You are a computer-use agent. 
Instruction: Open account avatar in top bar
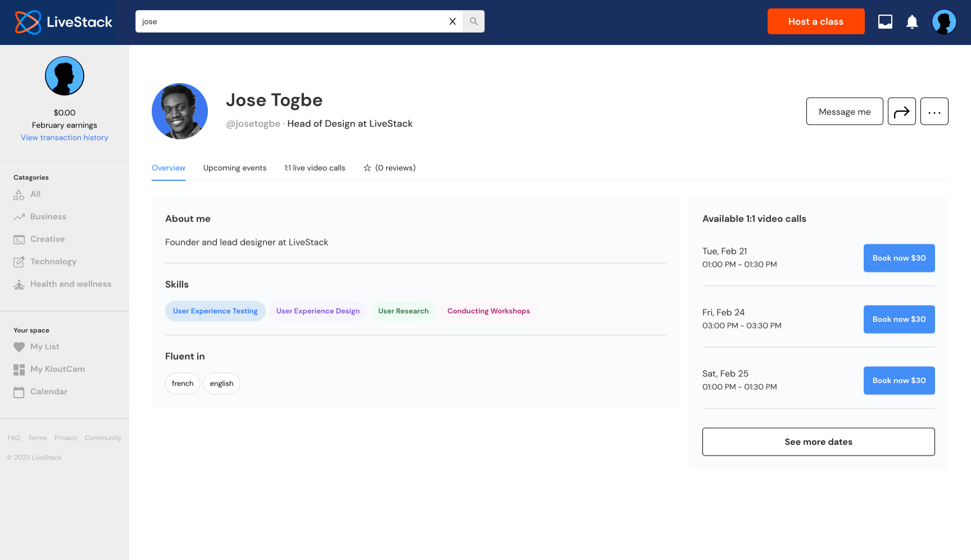[x=944, y=22]
